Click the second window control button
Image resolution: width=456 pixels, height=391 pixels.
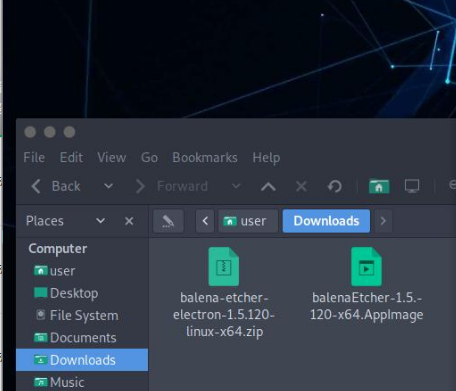(50, 132)
